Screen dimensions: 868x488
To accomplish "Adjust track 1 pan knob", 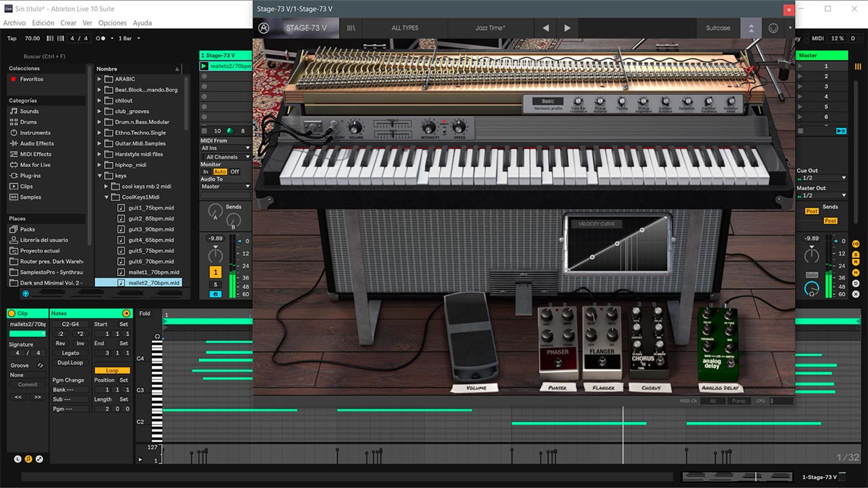I will click(216, 254).
